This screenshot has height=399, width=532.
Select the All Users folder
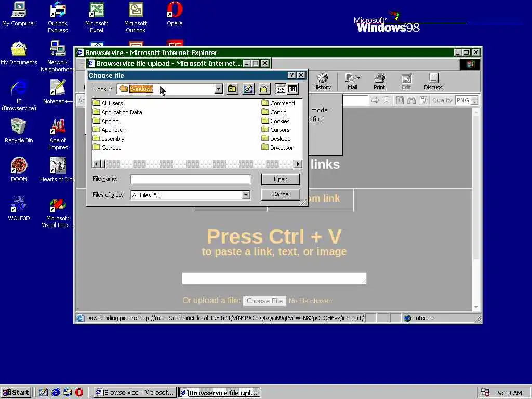coord(108,103)
